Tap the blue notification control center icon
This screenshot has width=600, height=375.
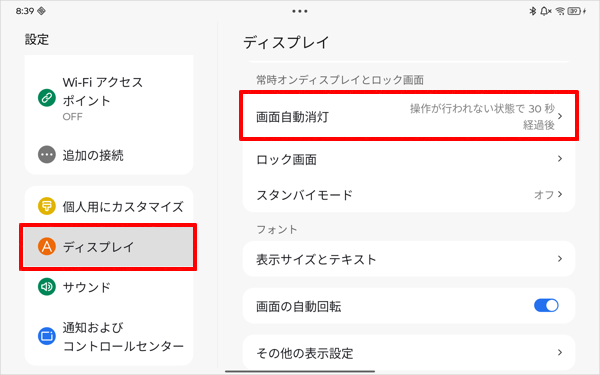47,336
